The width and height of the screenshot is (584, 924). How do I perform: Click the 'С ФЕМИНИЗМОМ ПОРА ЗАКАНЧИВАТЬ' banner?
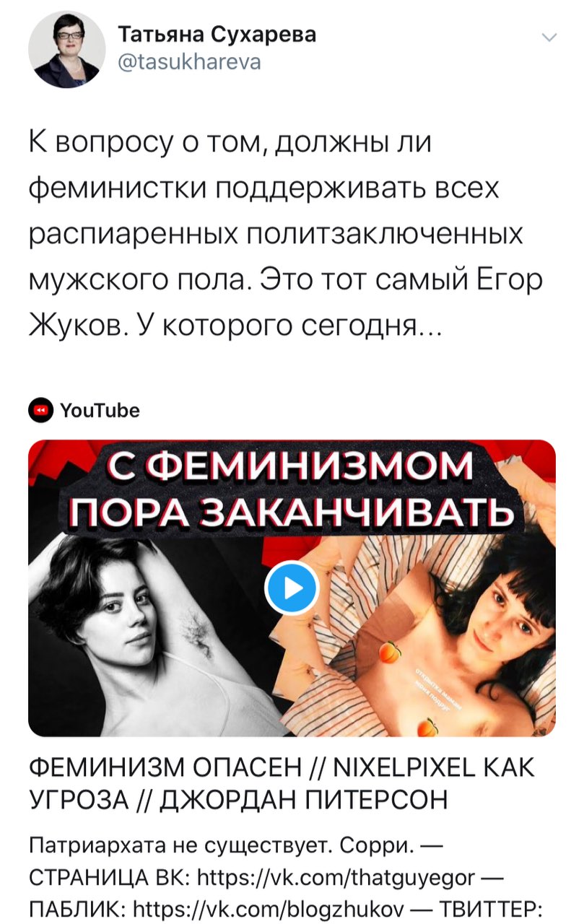click(292, 490)
